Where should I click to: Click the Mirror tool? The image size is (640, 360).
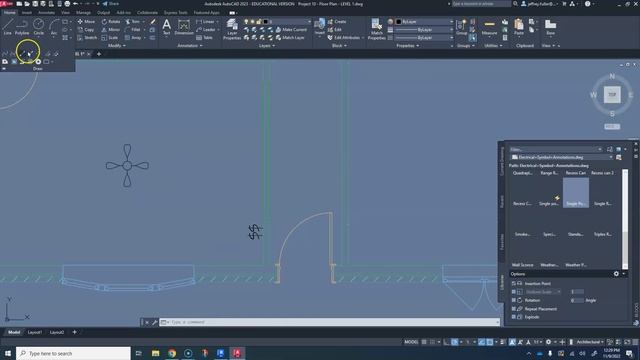pyautogui.click(x=111, y=29)
